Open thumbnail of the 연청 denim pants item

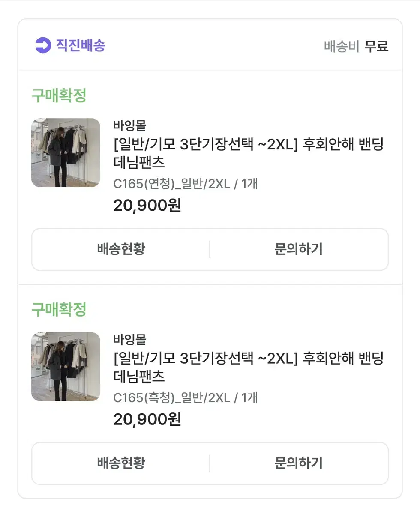coord(66,153)
